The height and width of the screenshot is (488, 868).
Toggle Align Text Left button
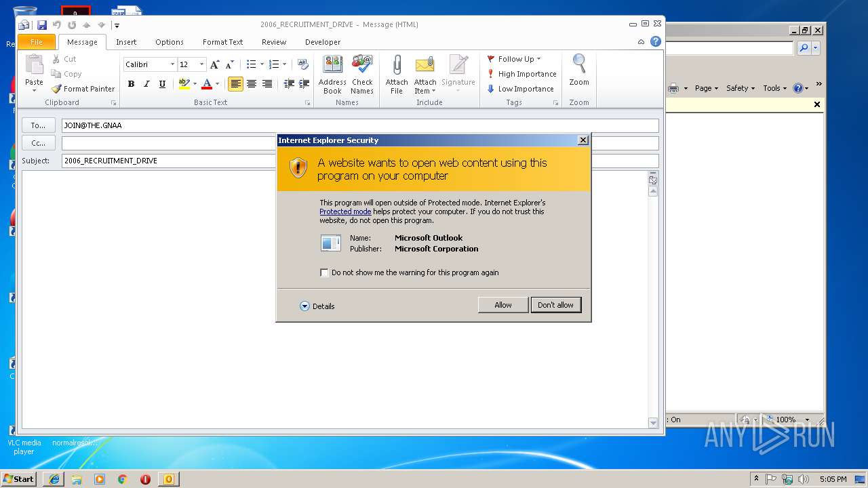(235, 84)
